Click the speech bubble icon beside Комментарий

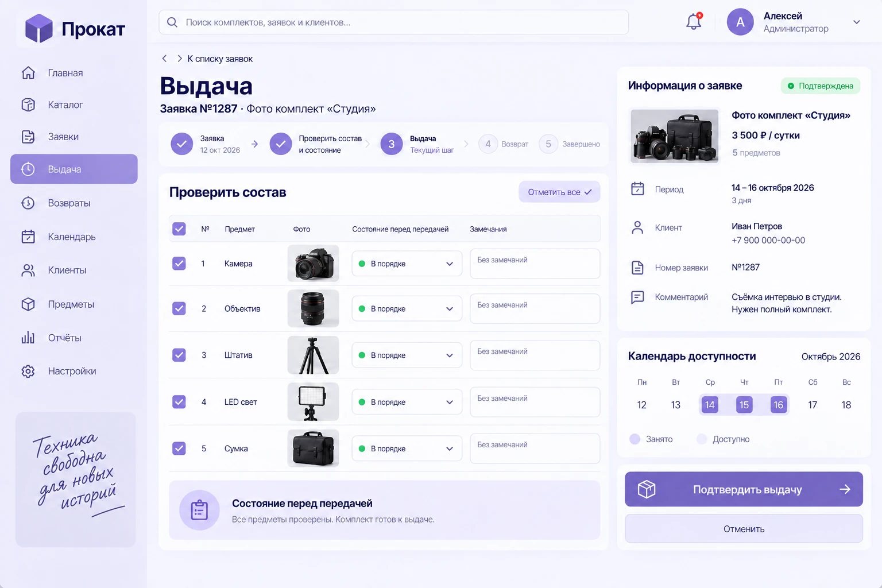(x=637, y=297)
